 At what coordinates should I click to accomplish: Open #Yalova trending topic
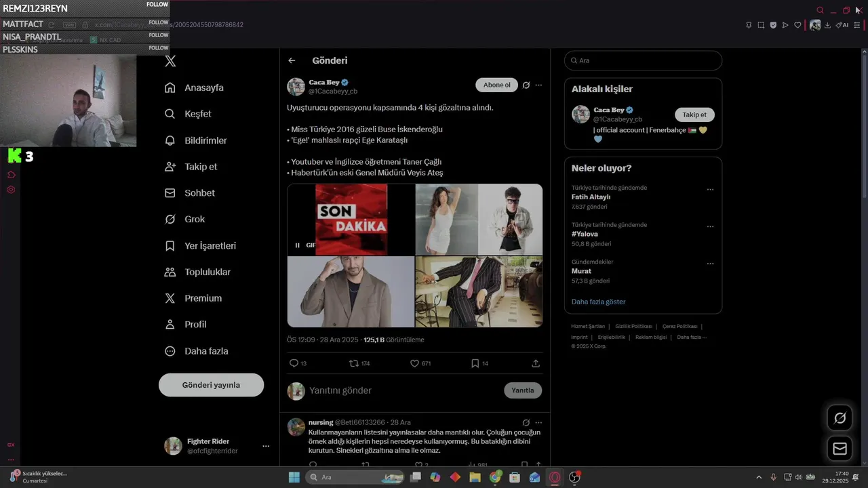(585, 234)
